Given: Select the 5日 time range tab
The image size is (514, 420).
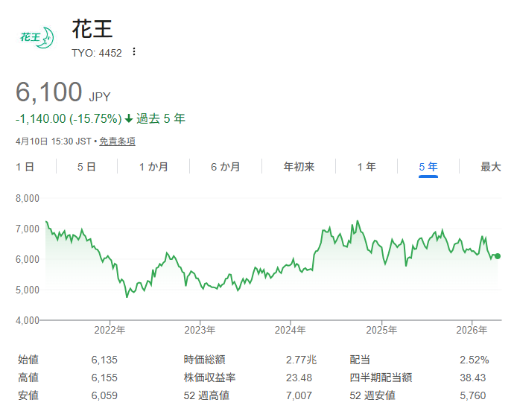Looking at the screenshot, I should 86,167.
